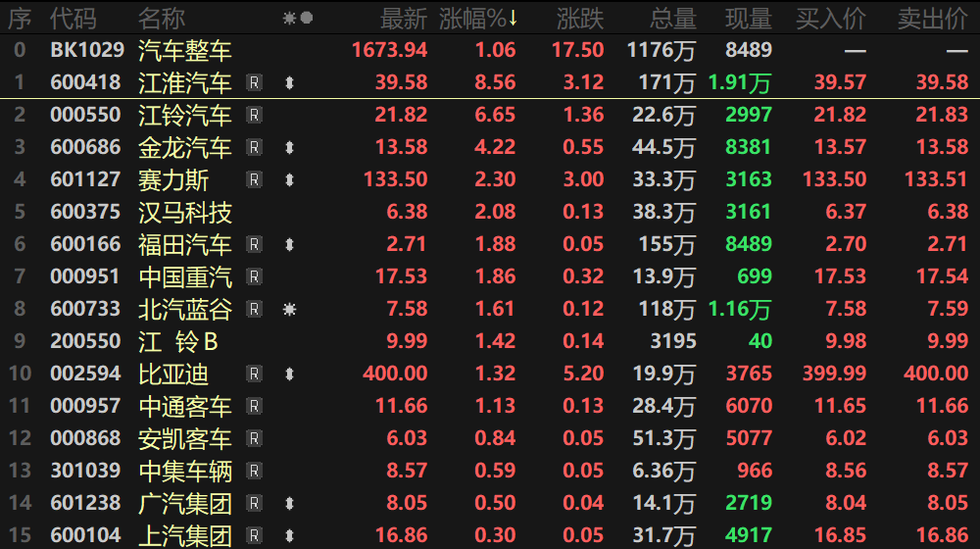Click the current volume 1.91万
Image resolution: width=980 pixels, height=549 pixels.
coord(740,83)
